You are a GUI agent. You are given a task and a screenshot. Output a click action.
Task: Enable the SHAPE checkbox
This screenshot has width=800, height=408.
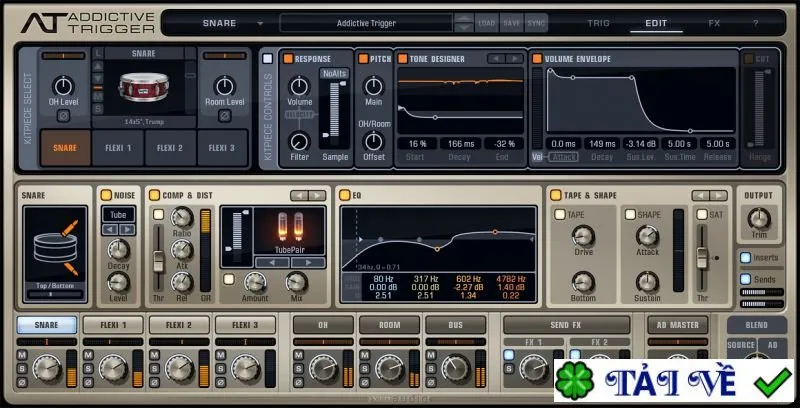pyautogui.click(x=631, y=214)
